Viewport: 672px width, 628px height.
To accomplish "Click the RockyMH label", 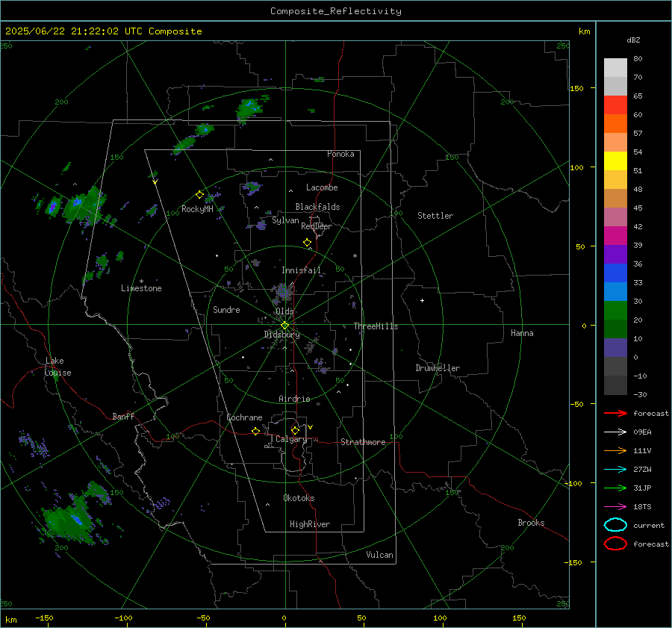I will click(x=197, y=209).
